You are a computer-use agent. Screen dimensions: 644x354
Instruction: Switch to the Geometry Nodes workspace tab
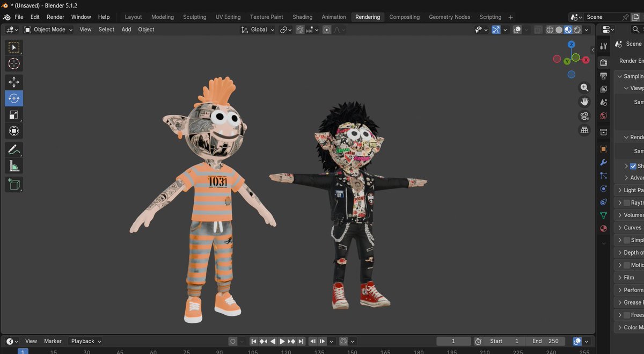coord(450,17)
